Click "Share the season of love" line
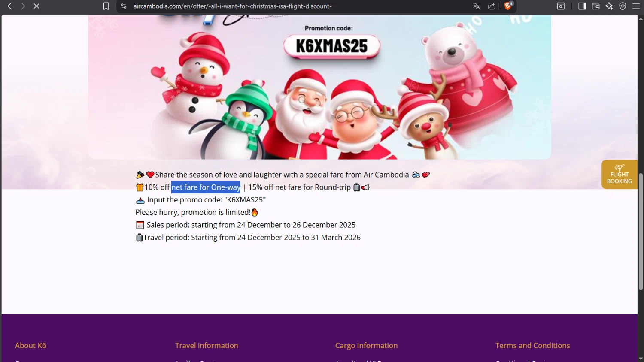 [283, 175]
